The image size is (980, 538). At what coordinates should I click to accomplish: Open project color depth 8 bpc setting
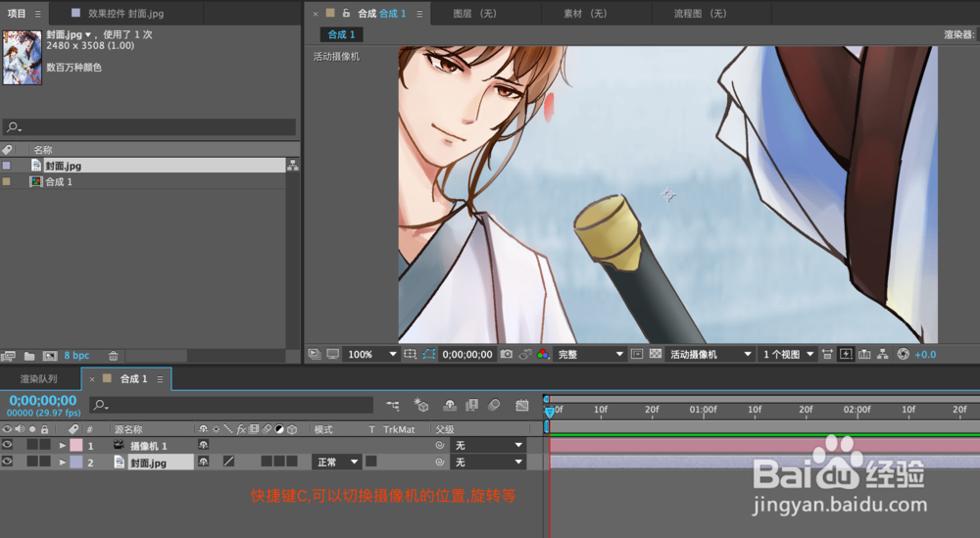click(76, 356)
